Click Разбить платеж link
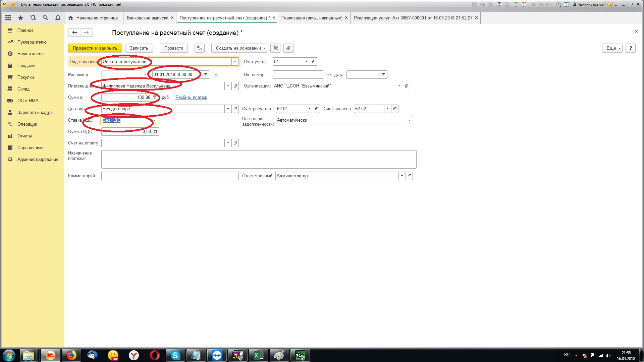The height and width of the screenshot is (362, 644). [191, 98]
